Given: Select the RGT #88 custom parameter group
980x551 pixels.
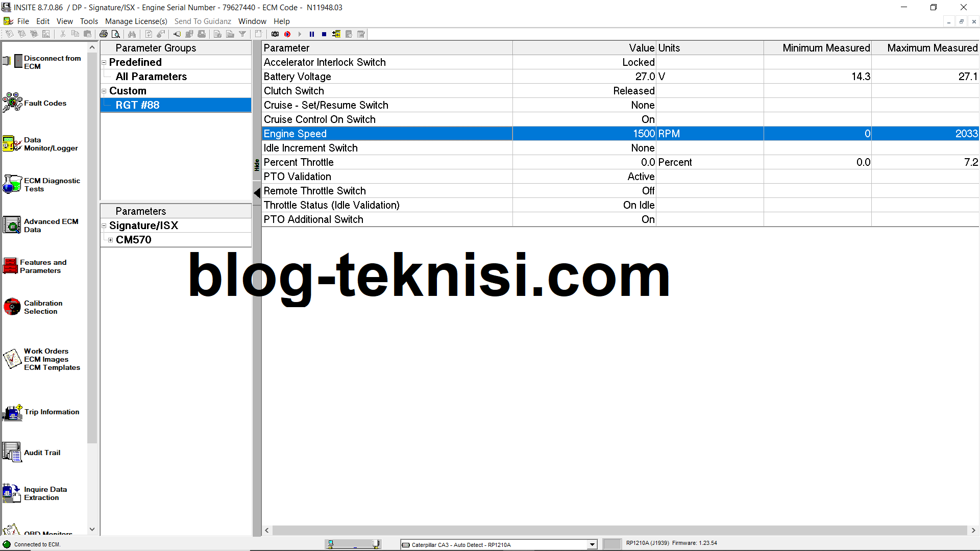Looking at the screenshot, I should [138, 105].
